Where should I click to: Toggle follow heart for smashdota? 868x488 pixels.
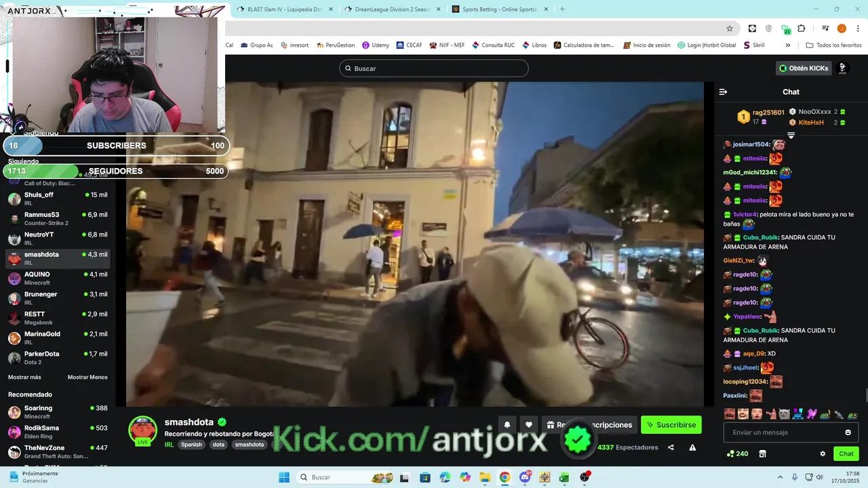point(529,425)
